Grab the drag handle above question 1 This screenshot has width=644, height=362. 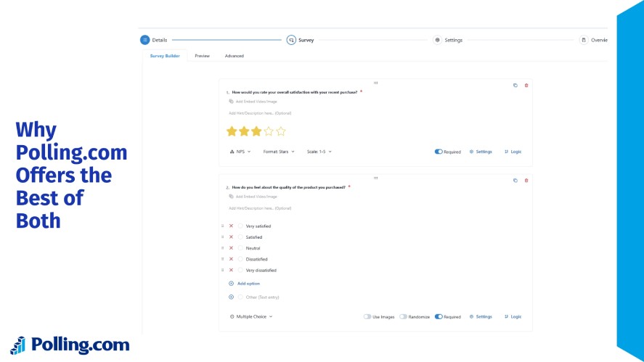click(375, 83)
